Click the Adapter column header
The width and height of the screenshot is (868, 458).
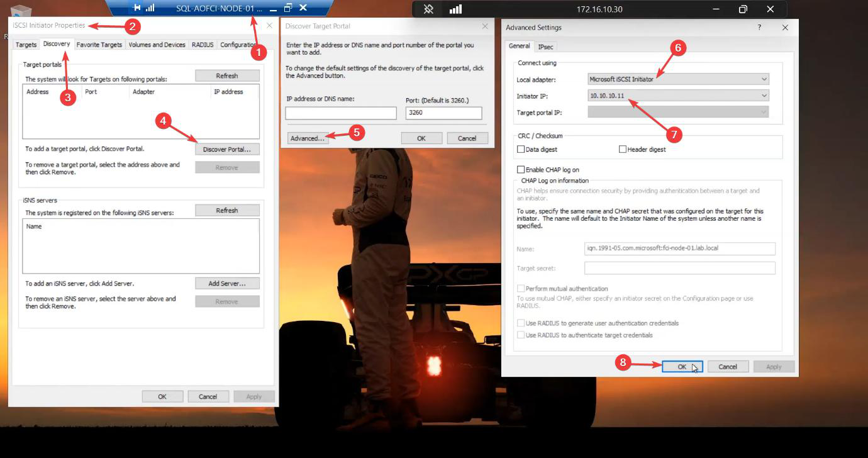(144, 92)
